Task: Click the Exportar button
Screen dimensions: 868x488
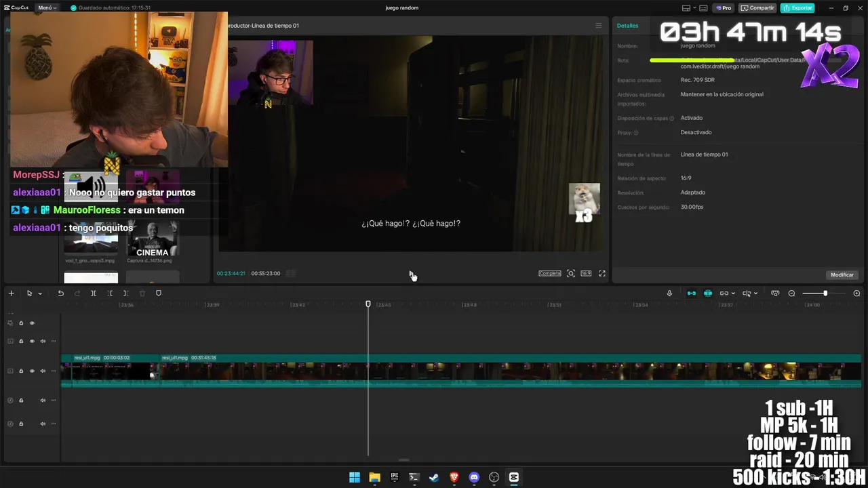Action: pos(797,8)
